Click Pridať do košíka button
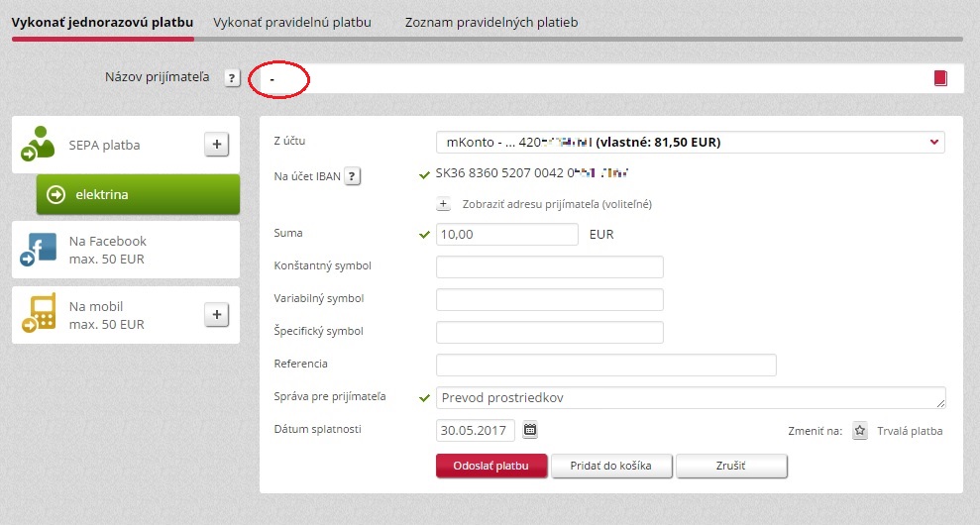The width and height of the screenshot is (980, 525). (610, 466)
